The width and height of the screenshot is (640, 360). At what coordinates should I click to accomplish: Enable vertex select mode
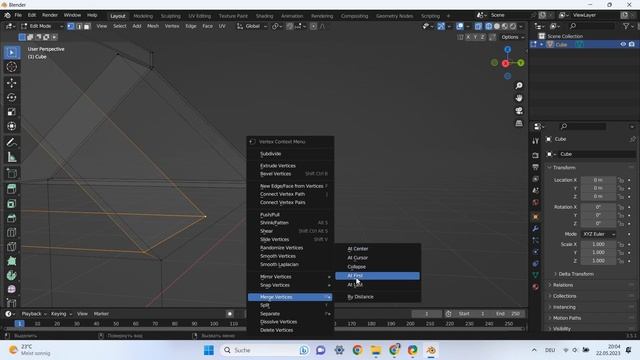[x=71, y=26]
